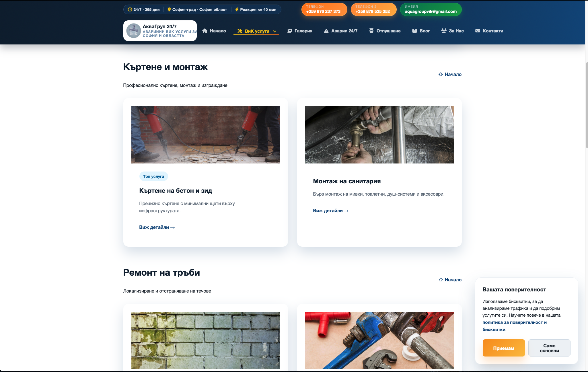Click the people icon for За Нас
Image resolution: width=588 pixels, height=372 pixels.
tap(444, 31)
